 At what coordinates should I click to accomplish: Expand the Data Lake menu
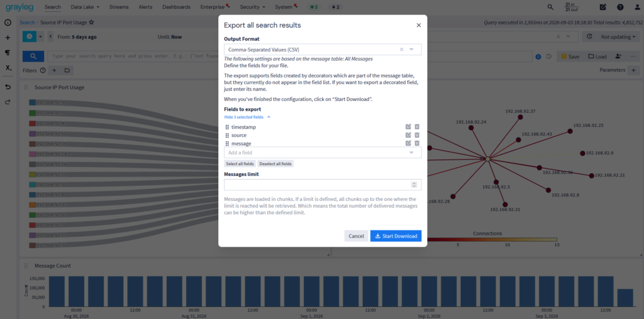pyautogui.click(x=85, y=7)
